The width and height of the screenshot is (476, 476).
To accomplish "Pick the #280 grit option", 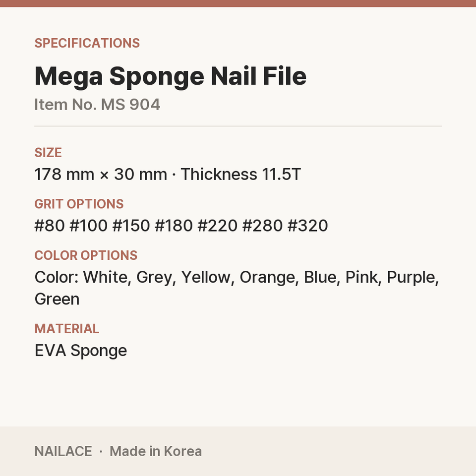I will [x=262, y=226].
